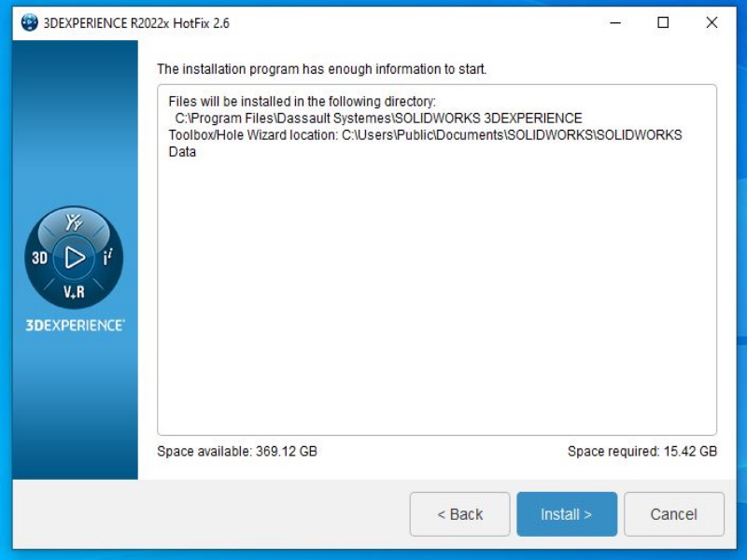The image size is (747, 560).
Task: Click the 'Space required: 15.42 GB' label
Action: coord(641,452)
